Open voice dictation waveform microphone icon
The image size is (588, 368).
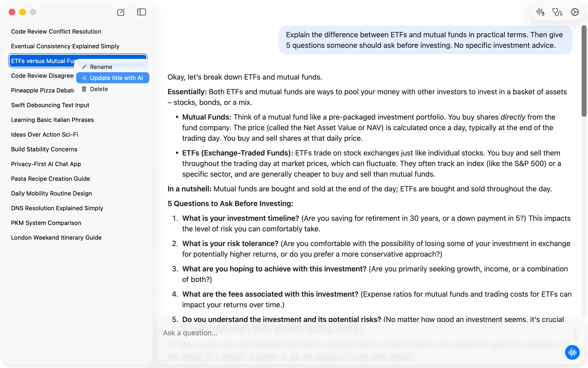540,12
